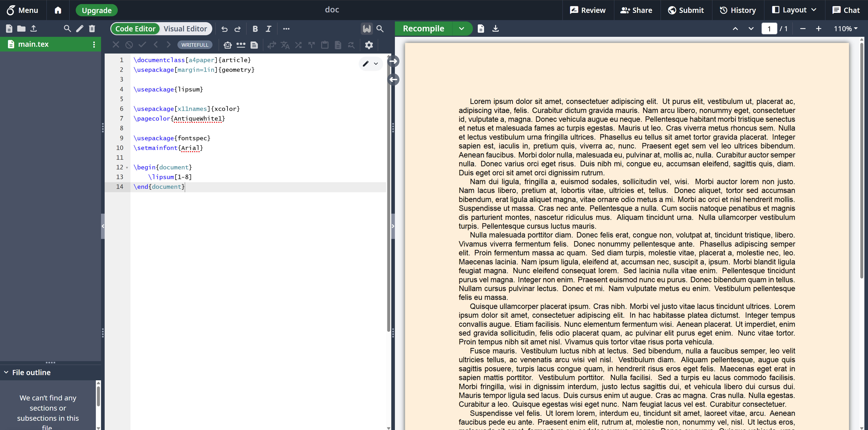Go to PDF location arrow
This screenshot has width=868, height=430.
[x=393, y=61]
